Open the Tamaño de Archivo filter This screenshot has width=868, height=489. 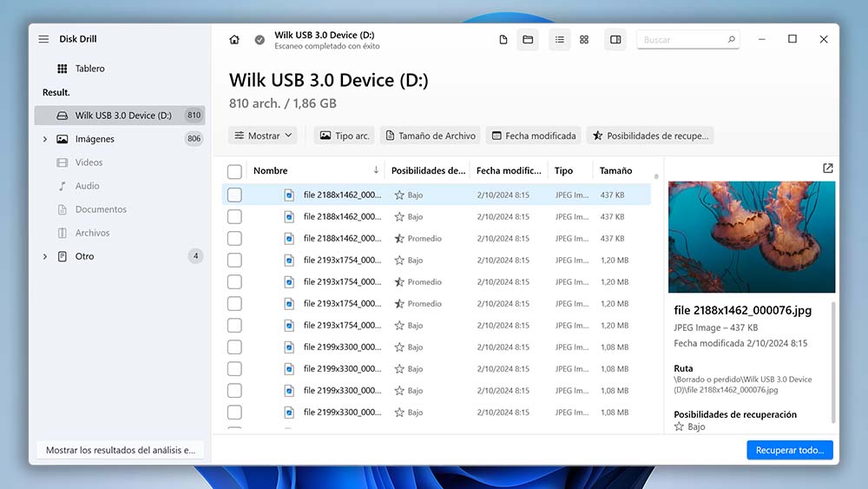tap(431, 135)
